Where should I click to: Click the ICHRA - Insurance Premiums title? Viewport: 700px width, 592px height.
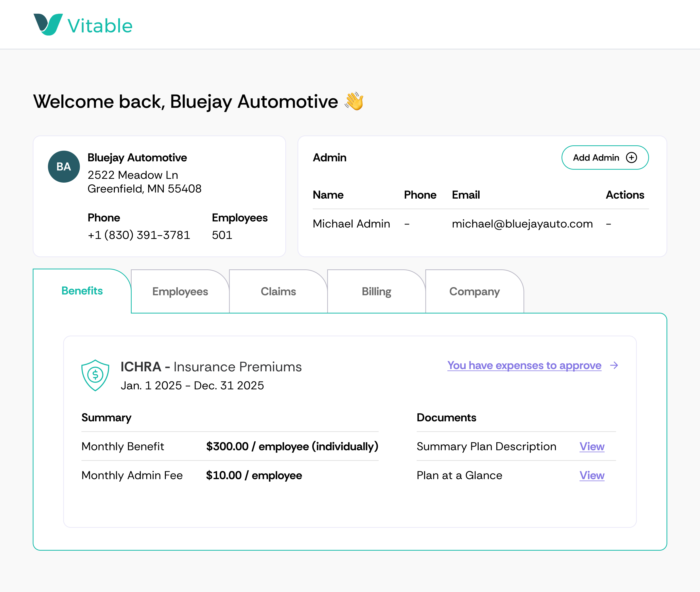tap(211, 367)
